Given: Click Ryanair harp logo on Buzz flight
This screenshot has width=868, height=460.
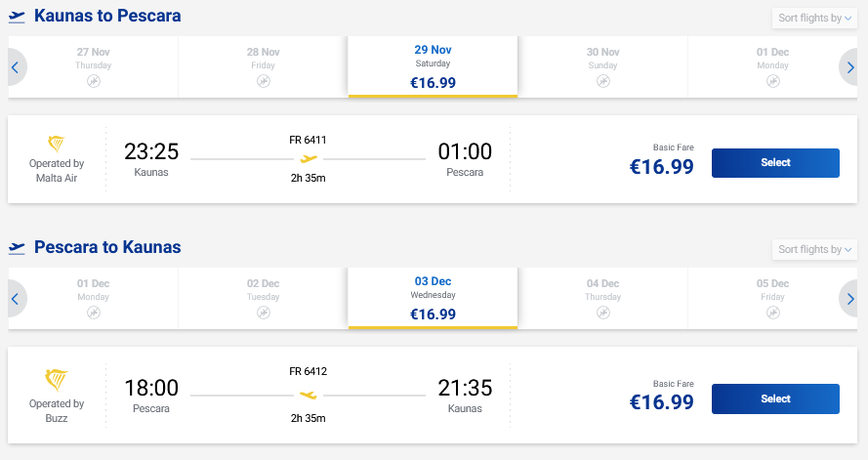Looking at the screenshot, I should tap(57, 379).
